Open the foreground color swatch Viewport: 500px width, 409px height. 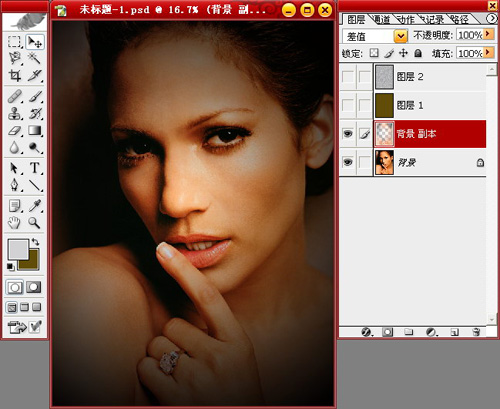click(x=18, y=249)
